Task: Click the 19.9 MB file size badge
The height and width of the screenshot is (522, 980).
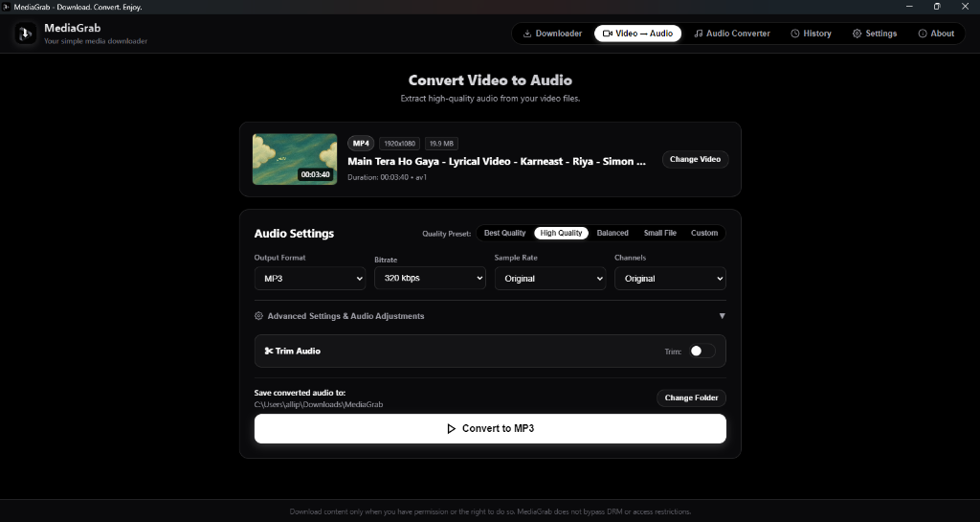Action: point(441,144)
